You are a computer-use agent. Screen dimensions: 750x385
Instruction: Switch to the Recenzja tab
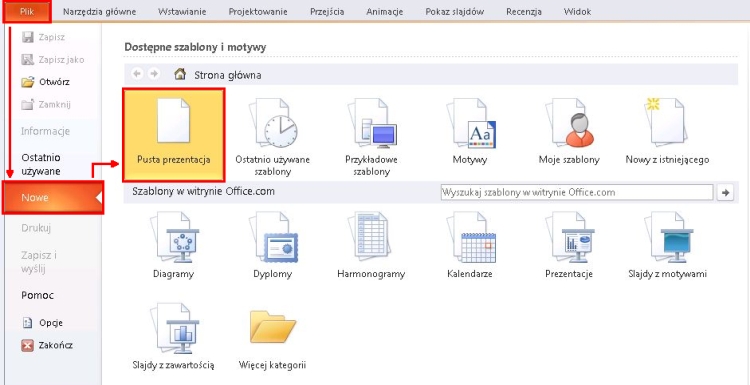tap(524, 12)
